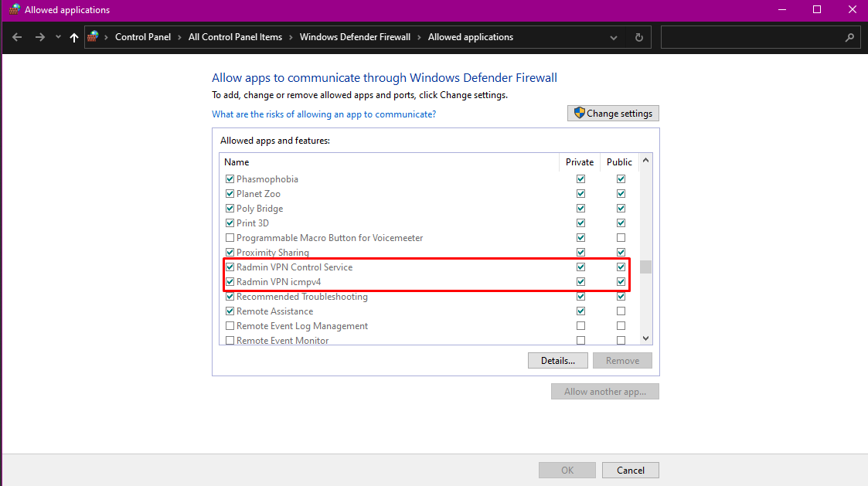
Task: Refresh the address bar location
Action: click(x=638, y=37)
